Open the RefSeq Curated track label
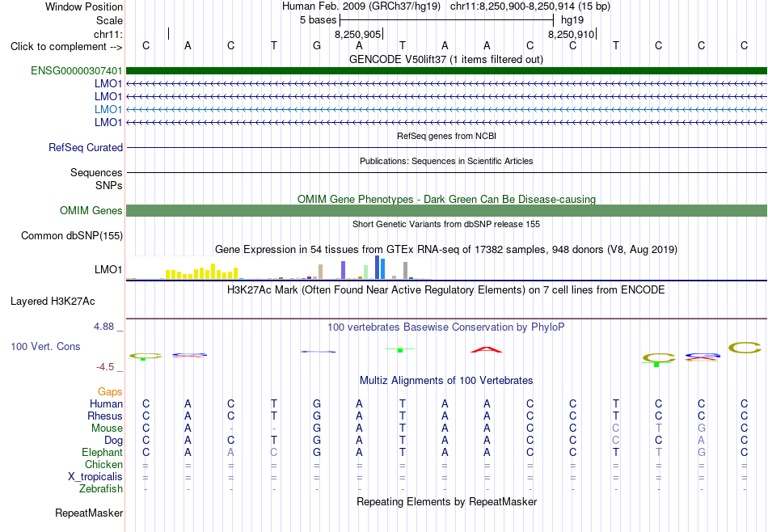The width and height of the screenshot is (768, 532). [86, 147]
